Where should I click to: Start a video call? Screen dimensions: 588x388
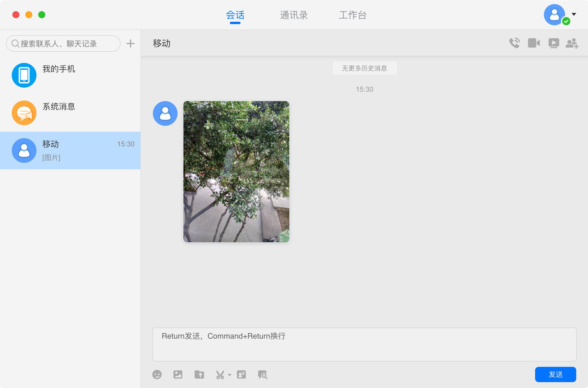point(534,43)
